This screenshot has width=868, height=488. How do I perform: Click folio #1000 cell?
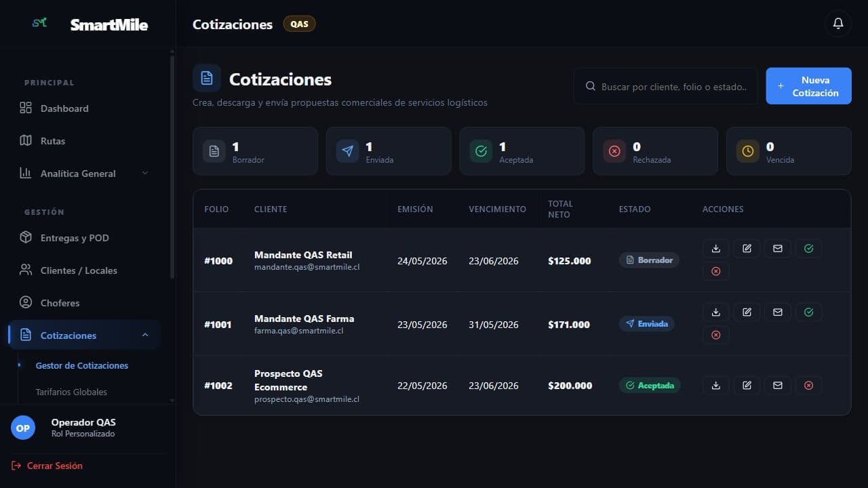point(218,261)
